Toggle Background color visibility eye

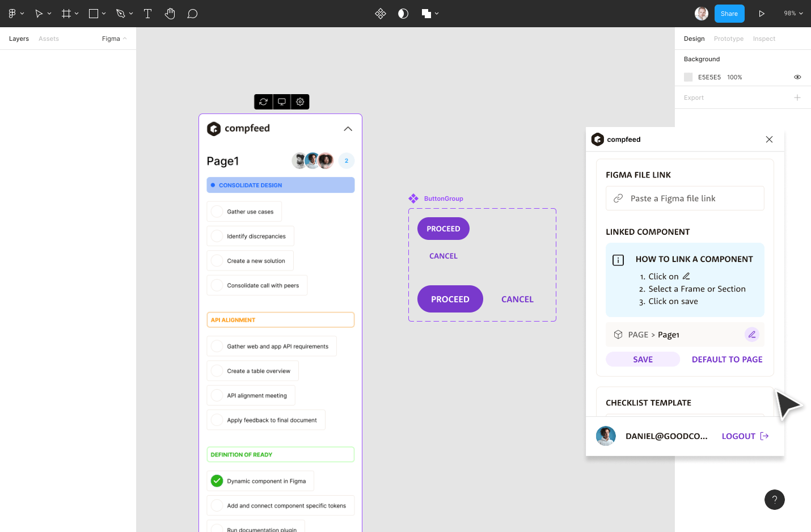click(797, 77)
